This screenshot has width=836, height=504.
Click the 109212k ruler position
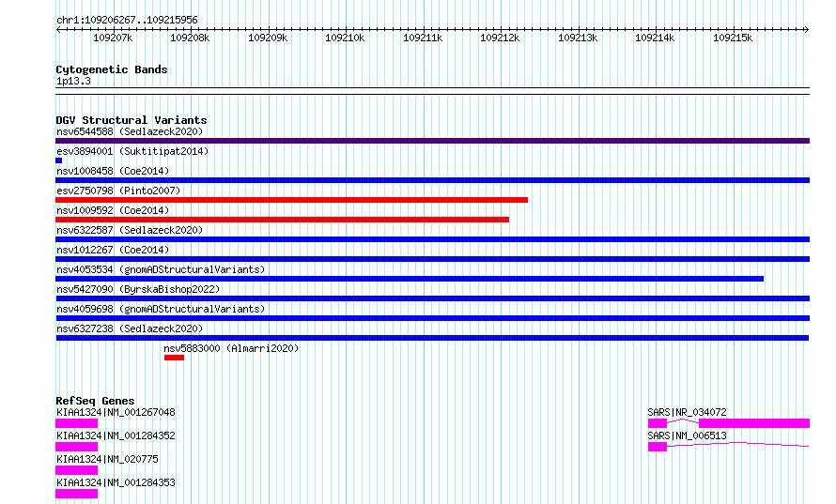click(500, 38)
